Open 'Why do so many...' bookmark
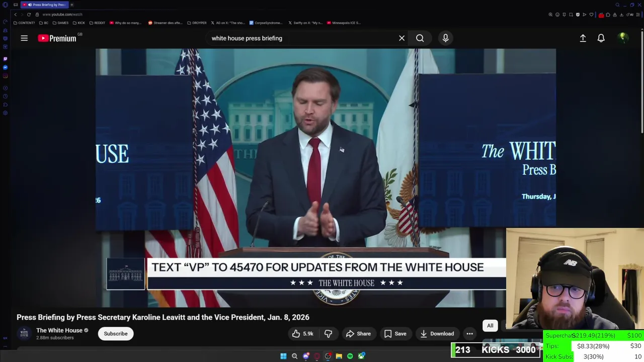The image size is (644, 362). tap(126, 23)
